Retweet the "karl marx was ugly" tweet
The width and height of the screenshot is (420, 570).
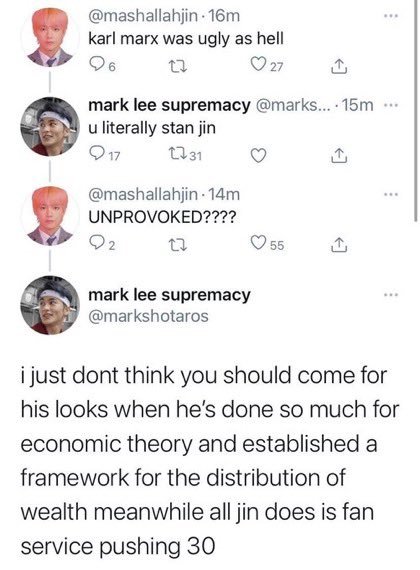pos(179,66)
